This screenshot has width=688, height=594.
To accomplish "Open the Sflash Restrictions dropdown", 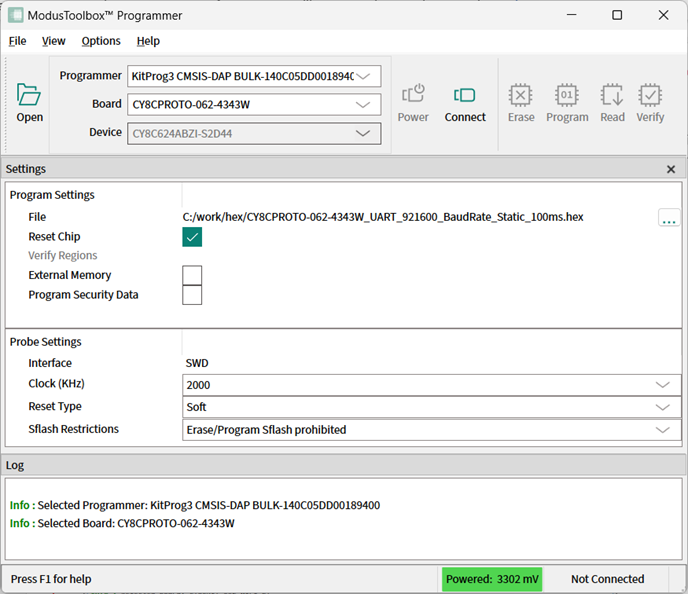I will [x=662, y=430].
